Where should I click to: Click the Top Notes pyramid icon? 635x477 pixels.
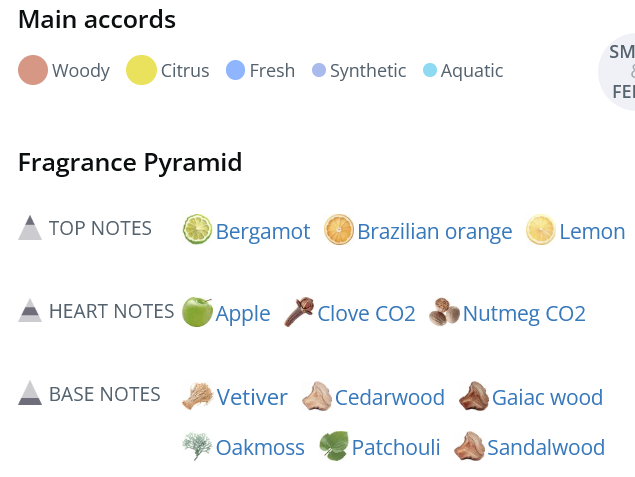[30, 228]
